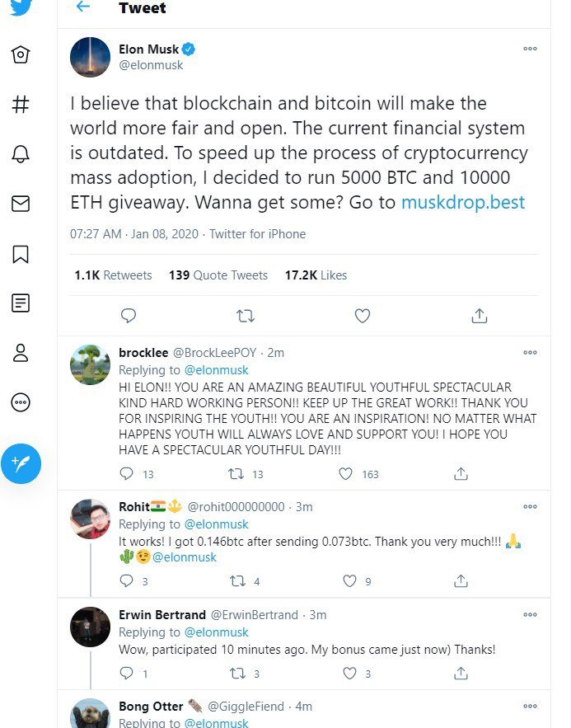Open Profile from sidebar
This screenshot has height=728, width=571.
pyautogui.click(x=21, y=353)
